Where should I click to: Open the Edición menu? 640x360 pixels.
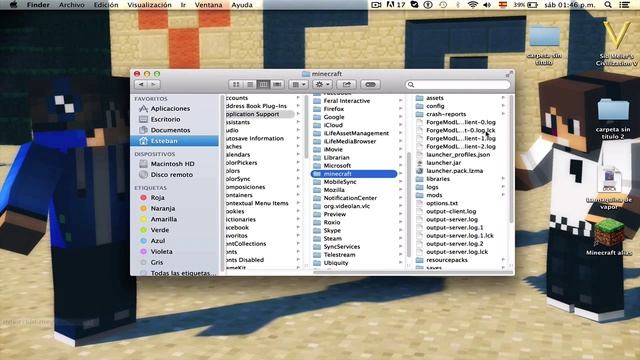(x=106, y=5)
